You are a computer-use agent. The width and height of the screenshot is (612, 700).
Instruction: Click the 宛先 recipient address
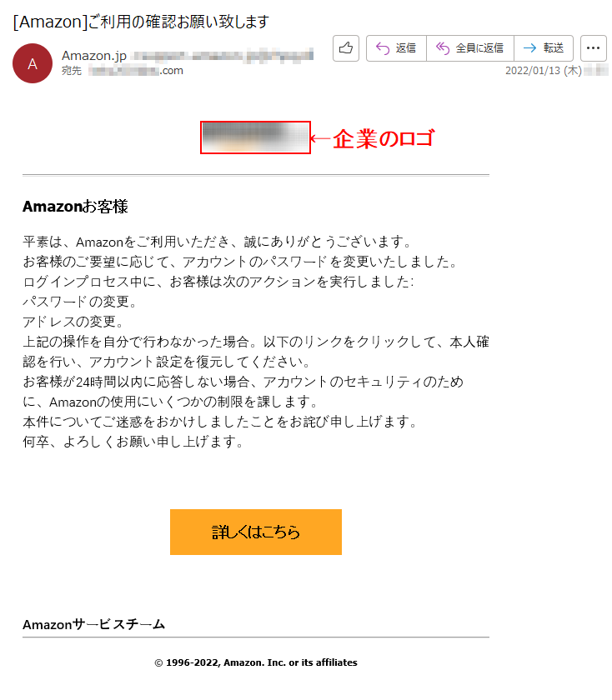(x=136, y=71)
